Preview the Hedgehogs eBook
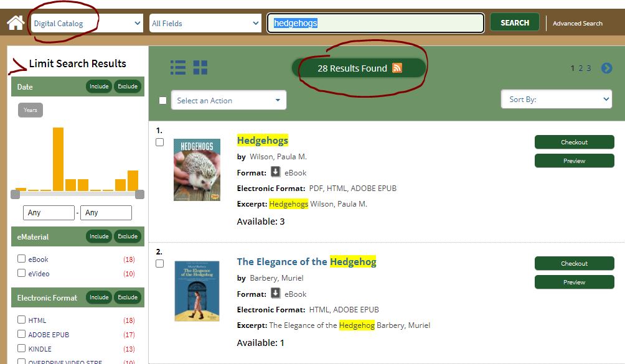This screenshot has width=625, height=364. tap(574, 161)
